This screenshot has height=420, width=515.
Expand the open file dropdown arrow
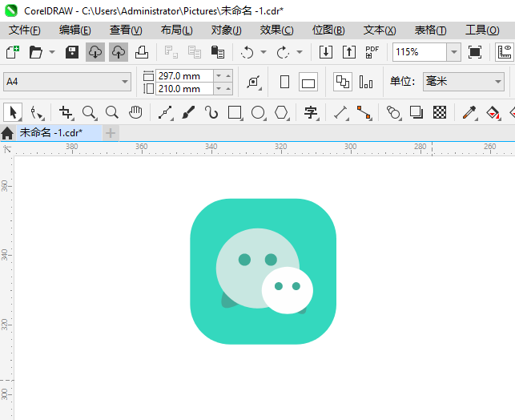pos(52,52)
